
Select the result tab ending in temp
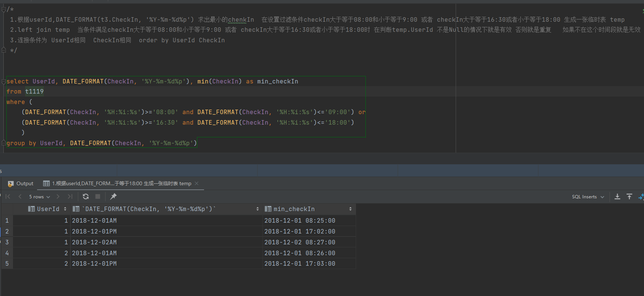pyautogui.click(x=121, y=183)
